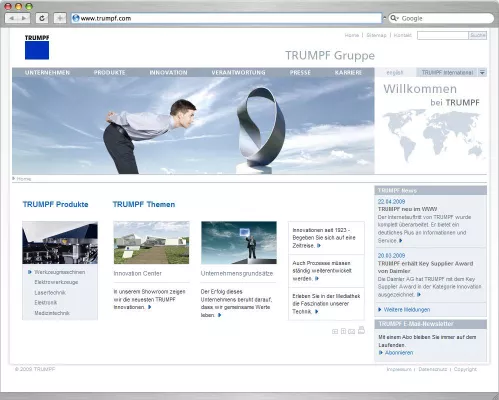Click the arrow after the Key Supplier Award news text
The height and width of the screenshot is (400, 499).
419,295
